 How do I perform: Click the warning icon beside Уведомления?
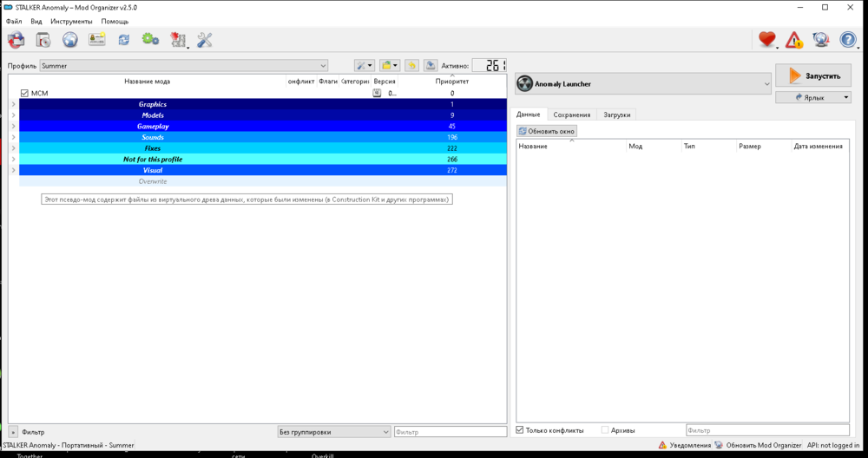tap(662, 445)
